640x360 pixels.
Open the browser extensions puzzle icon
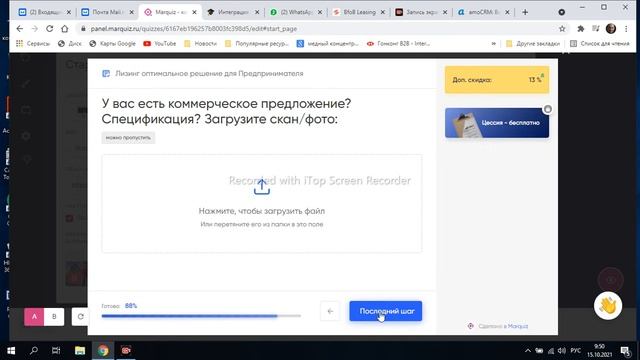(x=580, y=29)
